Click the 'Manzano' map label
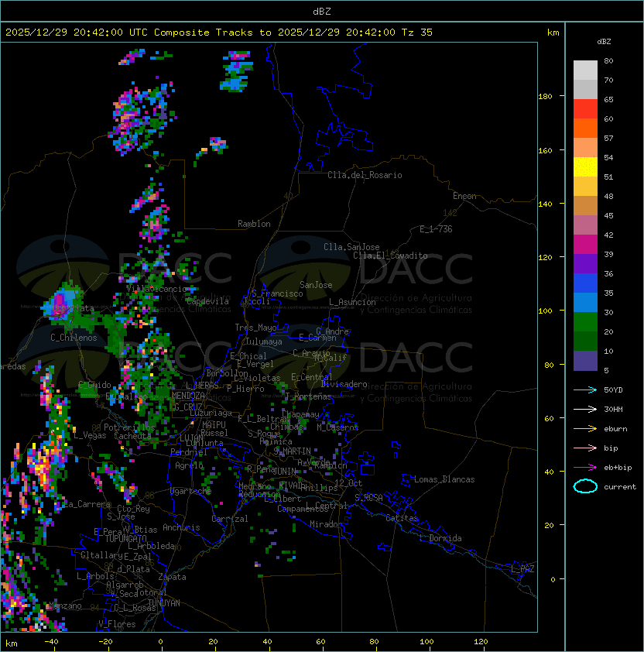 [65, 606]
